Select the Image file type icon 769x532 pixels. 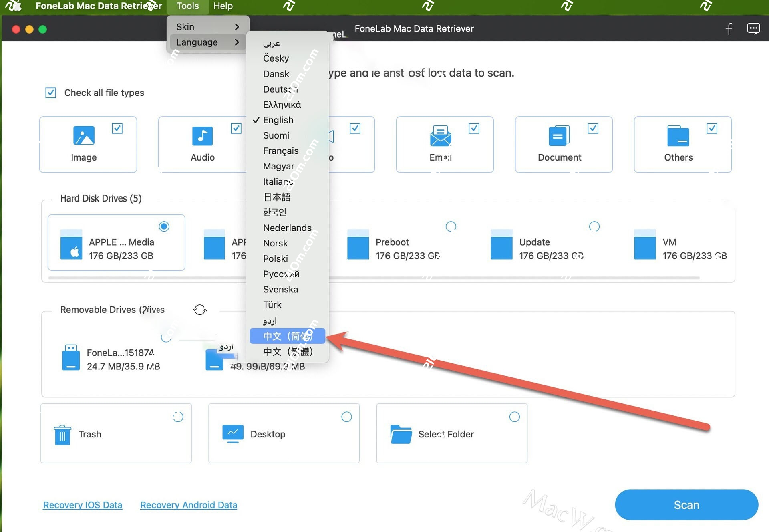[83, 136]
